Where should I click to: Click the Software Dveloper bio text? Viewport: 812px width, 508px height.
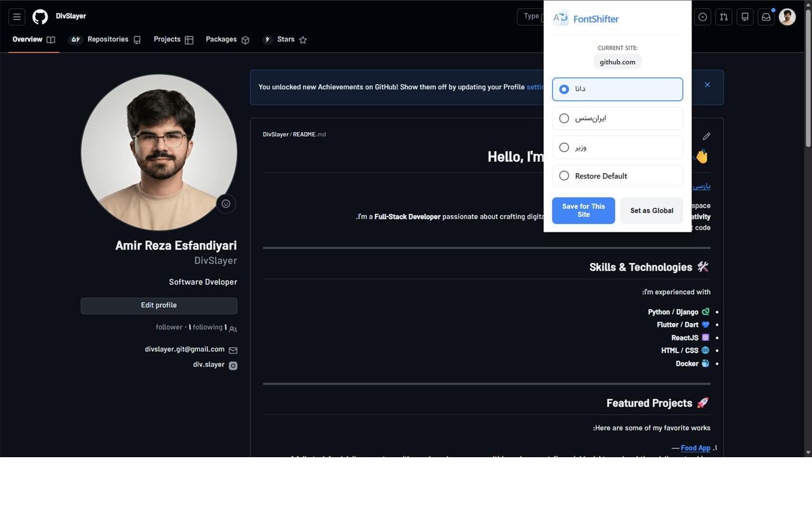tap(203, 282)
